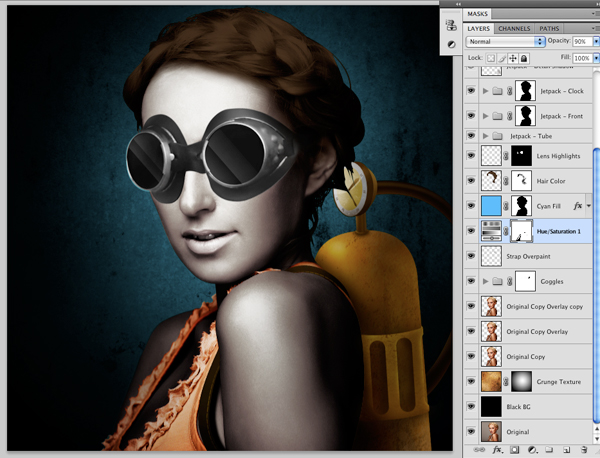Viewport: 600px width, 458px height.
Task: Hide the Jetpack – Tube group
Action: pos(471,136)
